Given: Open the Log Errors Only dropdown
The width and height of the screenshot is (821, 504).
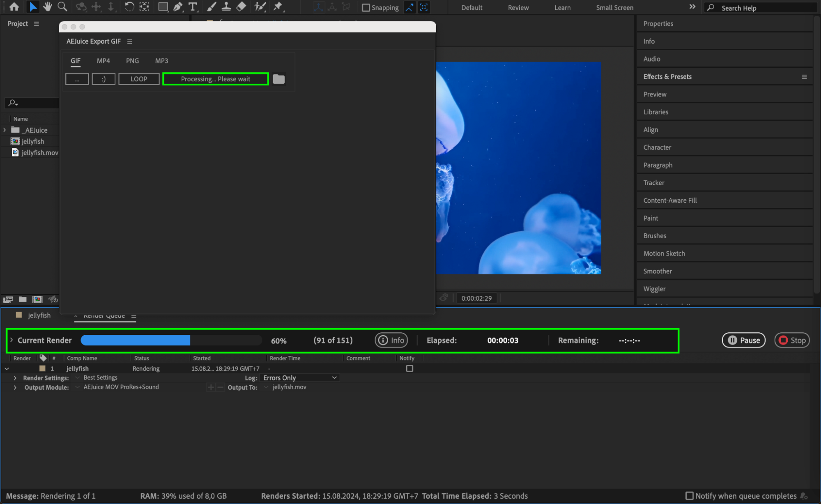Looking at the screenshot, I should pyautogui.click(x=300, y=377).
